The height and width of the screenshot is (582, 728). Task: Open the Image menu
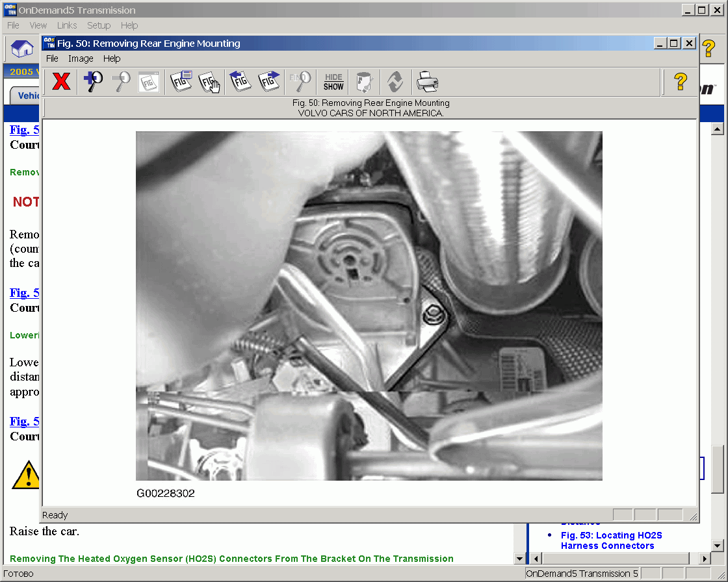(x=81, y=58)
